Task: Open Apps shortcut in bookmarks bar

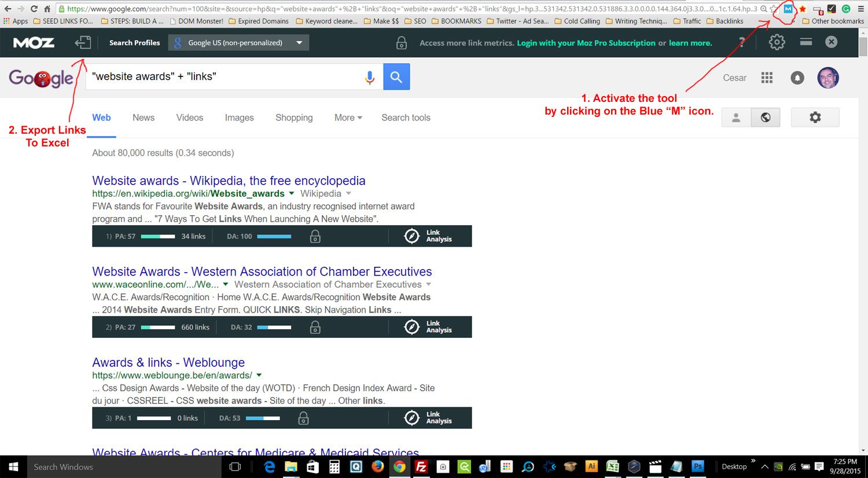Action: (x=16, y=21)
